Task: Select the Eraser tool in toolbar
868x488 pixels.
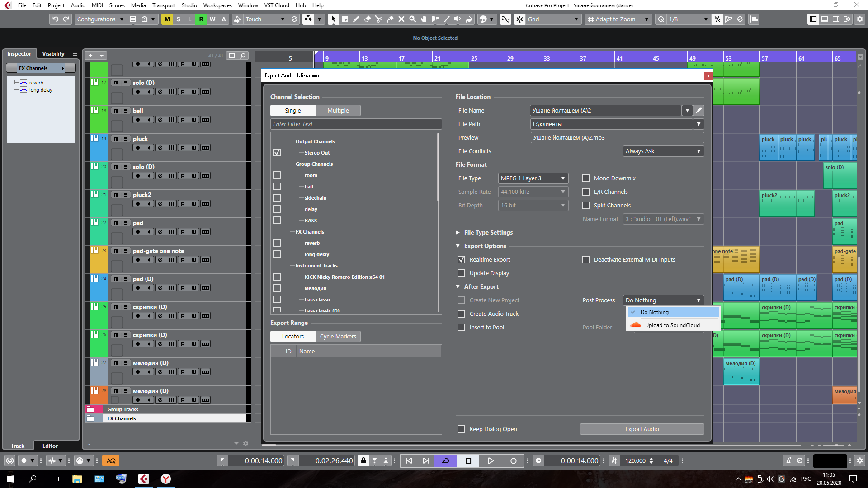Action: (x=368, y=19)
